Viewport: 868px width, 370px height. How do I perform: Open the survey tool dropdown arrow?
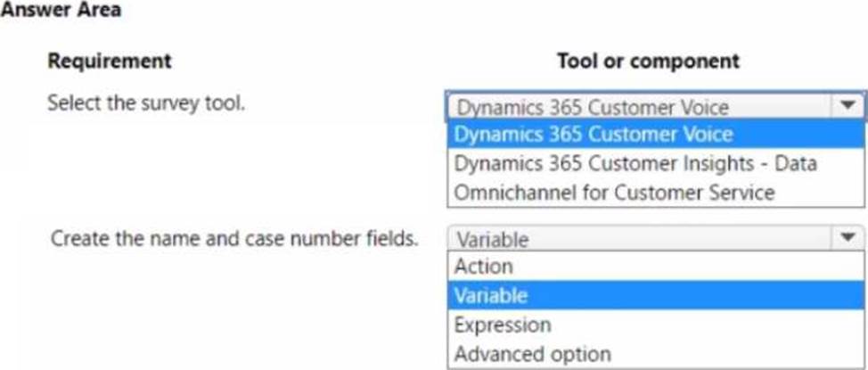tap(848, 106)
